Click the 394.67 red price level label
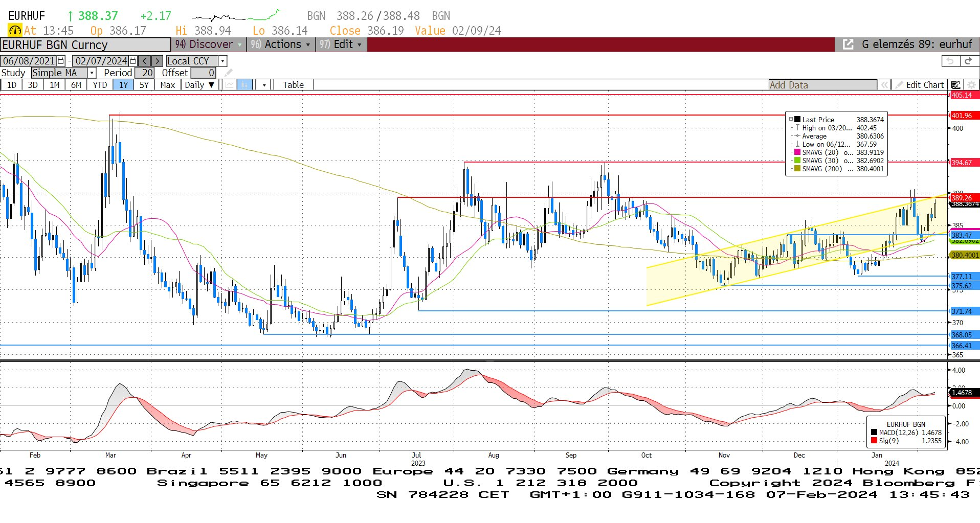Image resolution: width=980 pixels, height=523 pixels. (x=964, y=163)
